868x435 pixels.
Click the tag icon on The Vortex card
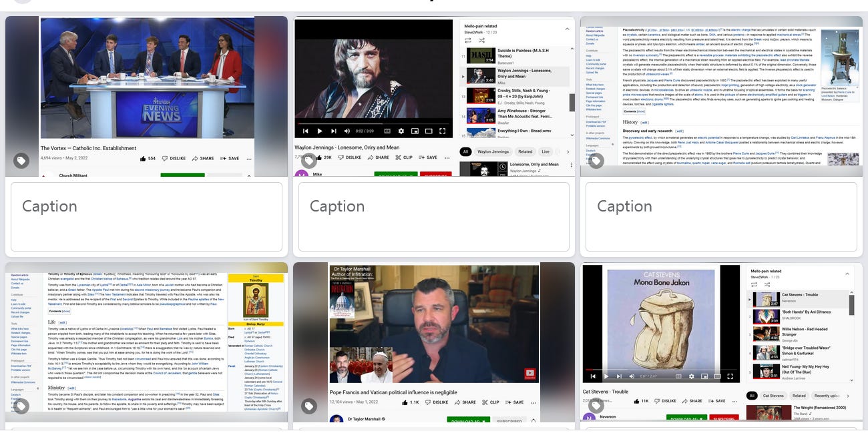click(x=21, y=161)
